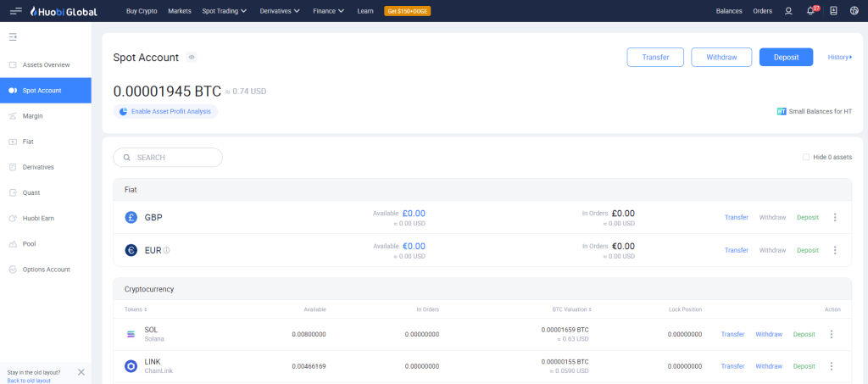Sort by the Tokens column header
The width and height of the screenshot is (868, 384).
click(x=136, y=310)
